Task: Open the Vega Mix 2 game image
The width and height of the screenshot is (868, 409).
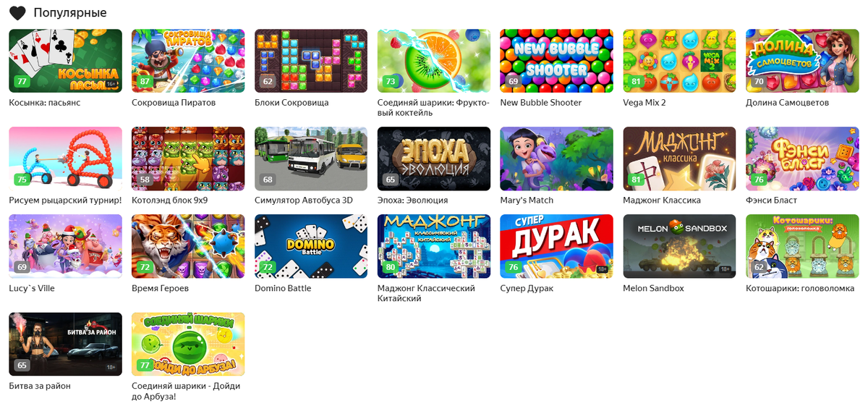Action: tap(679, 61)
